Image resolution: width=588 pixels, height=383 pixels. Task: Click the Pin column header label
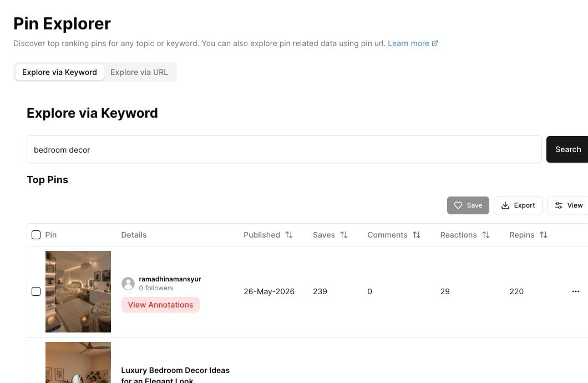[51, 235]
